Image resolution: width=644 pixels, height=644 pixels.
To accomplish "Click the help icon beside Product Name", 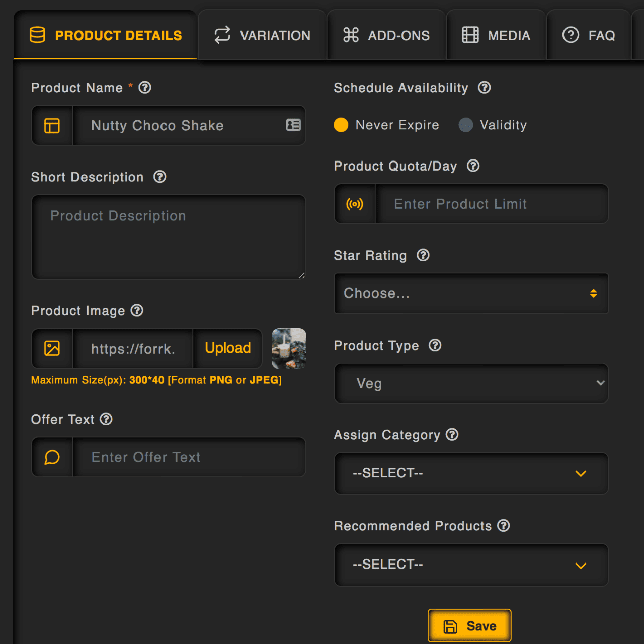I will [145, 88].
